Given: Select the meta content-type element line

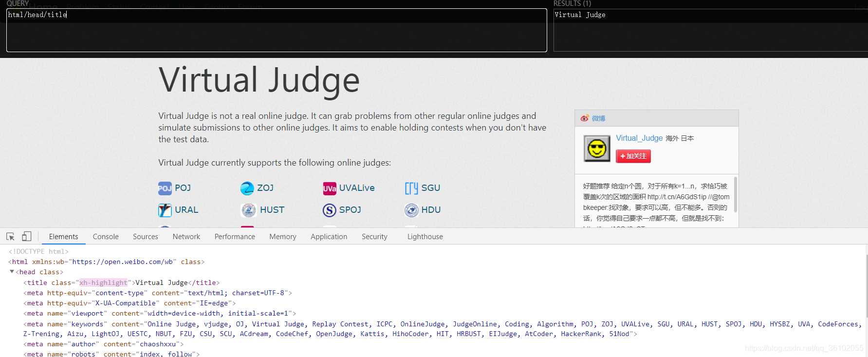Looking at the screenshot, I should tap(158, 293).
